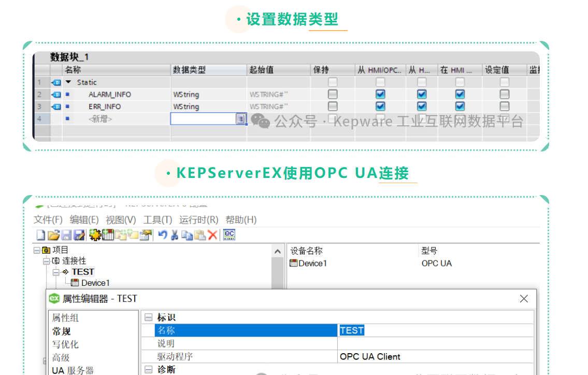Click the ex logo in the property editor title
This screenshot has width=588, height=375.
(x=54, y=298)
